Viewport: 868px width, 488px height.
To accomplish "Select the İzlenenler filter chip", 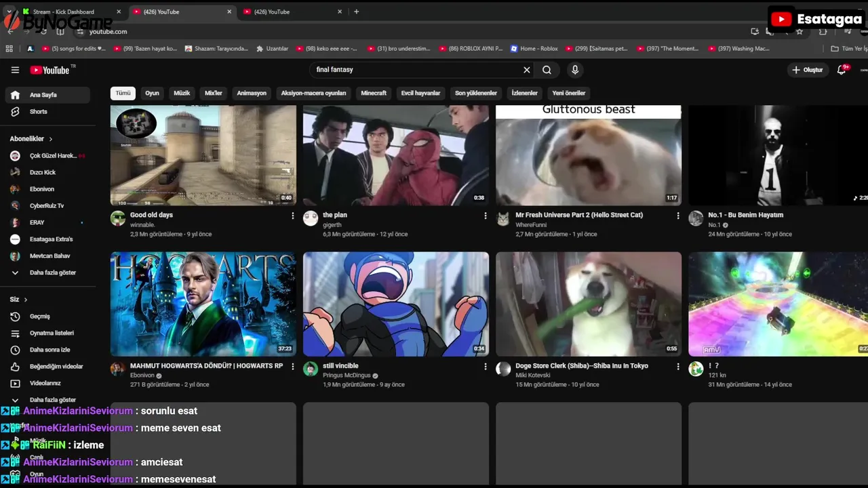I will [525, 93].
